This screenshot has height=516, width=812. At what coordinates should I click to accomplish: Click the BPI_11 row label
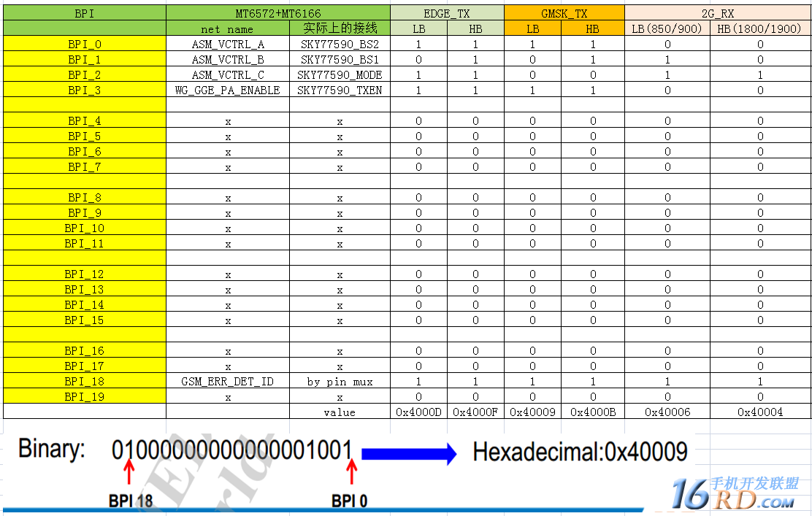tap(85, 243)
